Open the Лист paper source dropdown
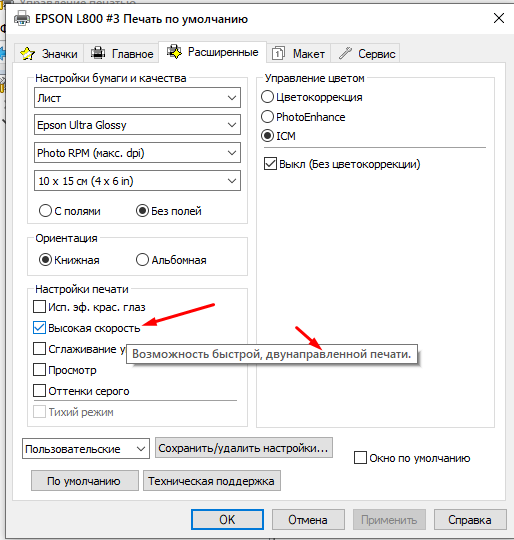Viewport: 514px width, 540px height. pyautogui.click(x=137, y=98)
